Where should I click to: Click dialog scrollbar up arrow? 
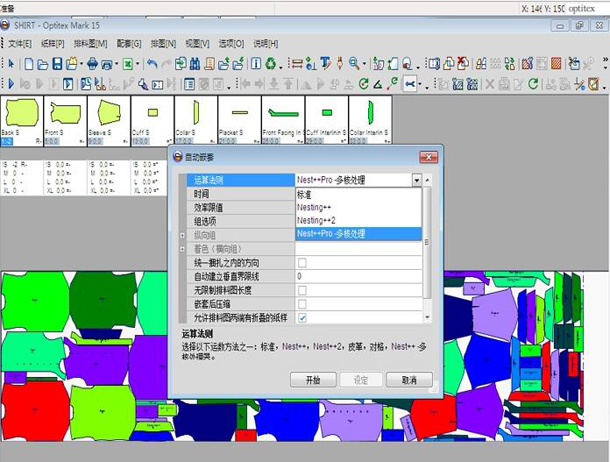point(427,180)
